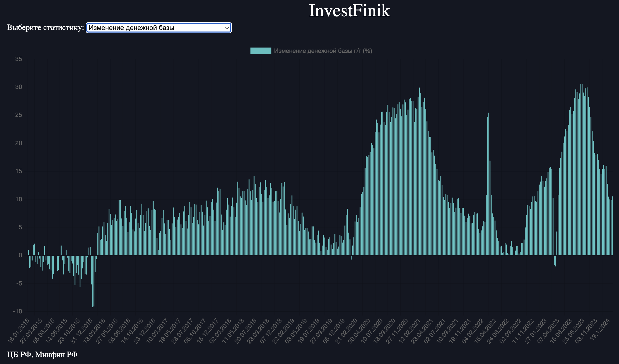This screenshot has height=364, width=619.
Task: Click the 'Выберите статистику:' label
Action: point(45,27)
